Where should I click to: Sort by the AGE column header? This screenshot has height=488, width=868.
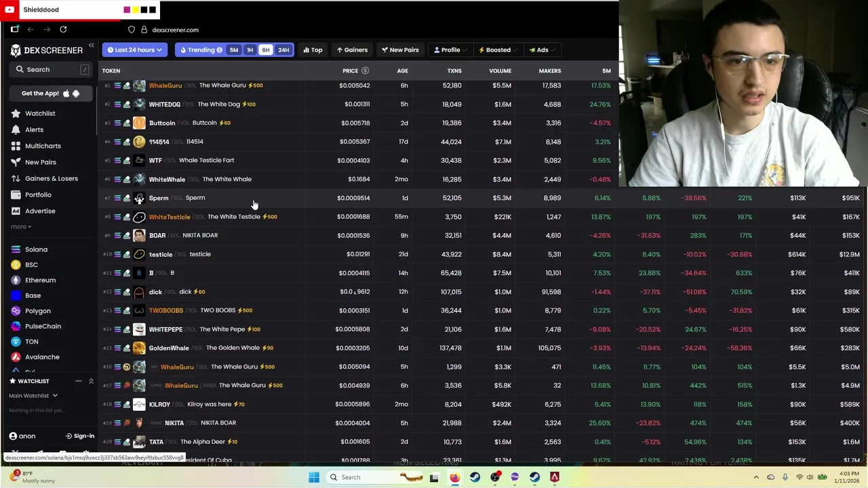402,70
